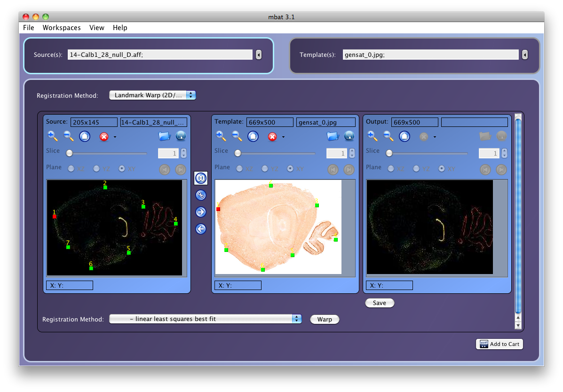This screenshot has width=563, height=392.
Task: Select YZ plane in Template panel
Action: 265,168
